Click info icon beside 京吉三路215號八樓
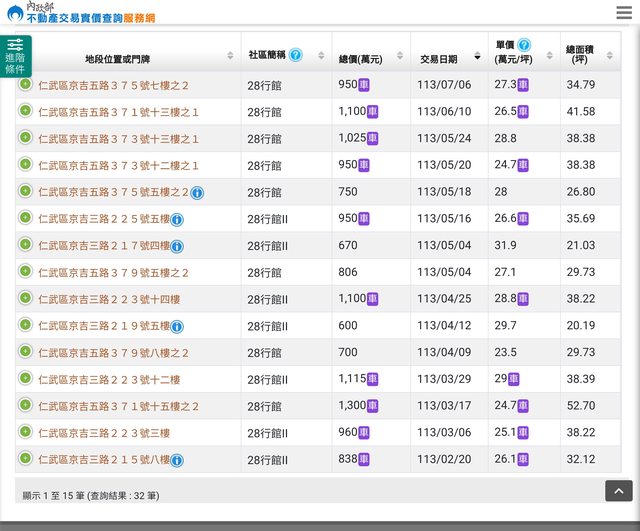640x531 pixels. pos(177,460)
